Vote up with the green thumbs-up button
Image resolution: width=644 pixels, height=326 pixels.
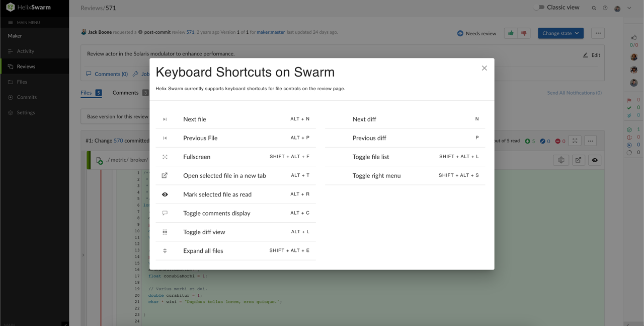pos(511,33)
